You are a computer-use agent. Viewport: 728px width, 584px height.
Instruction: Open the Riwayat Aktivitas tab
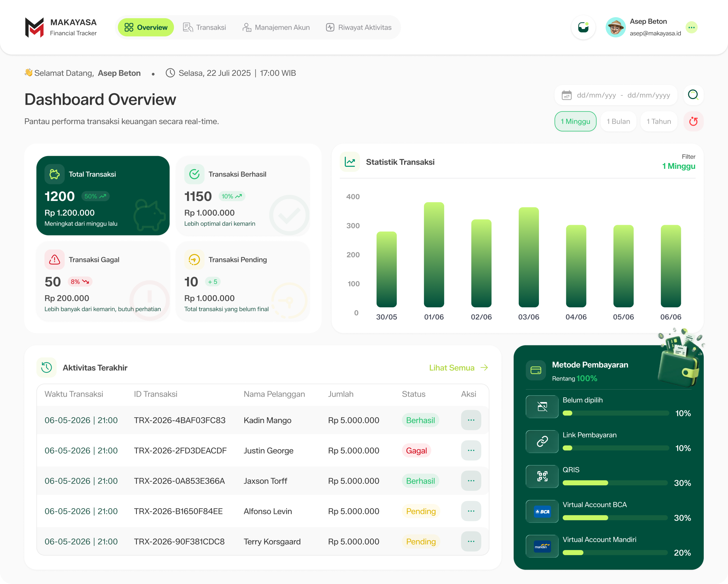tap(359, 27)
